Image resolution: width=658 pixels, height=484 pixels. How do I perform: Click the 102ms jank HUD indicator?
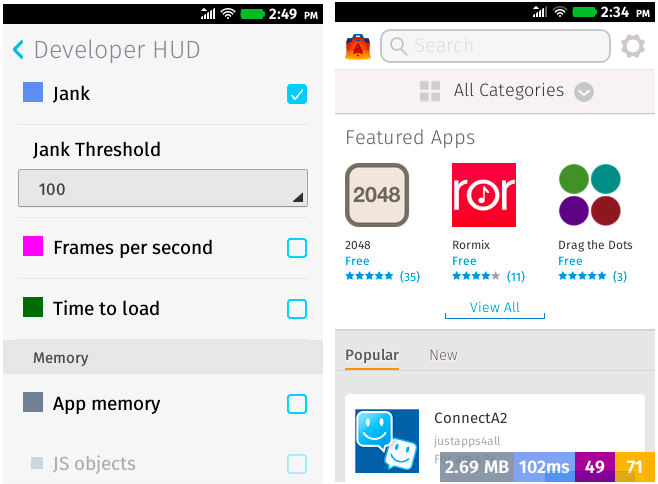pos(544,467)
